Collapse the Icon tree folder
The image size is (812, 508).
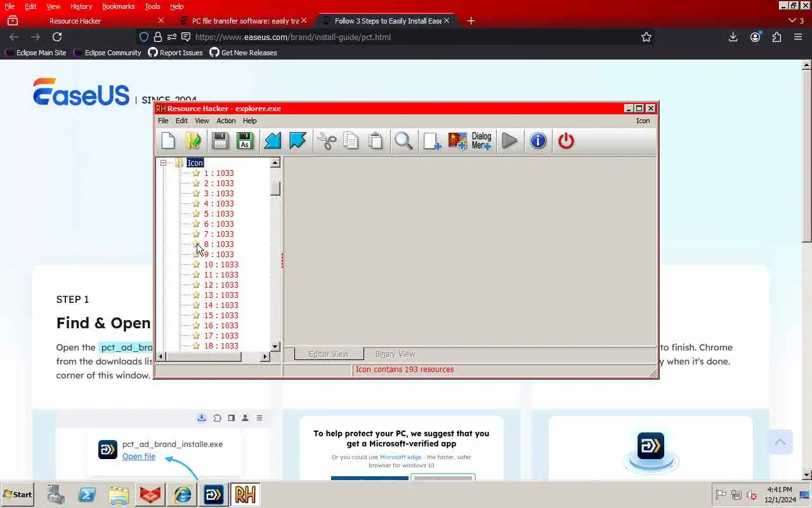(x=163, y=163)
